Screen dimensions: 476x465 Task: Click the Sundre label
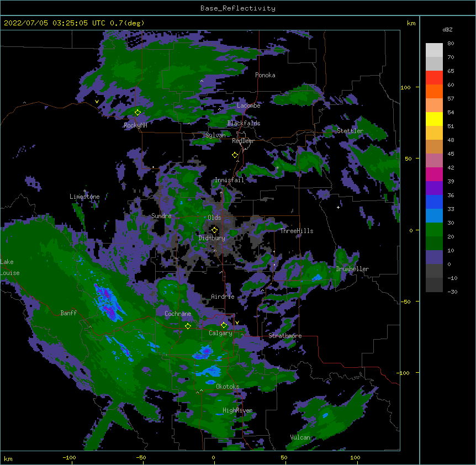[x=161, y=216]
